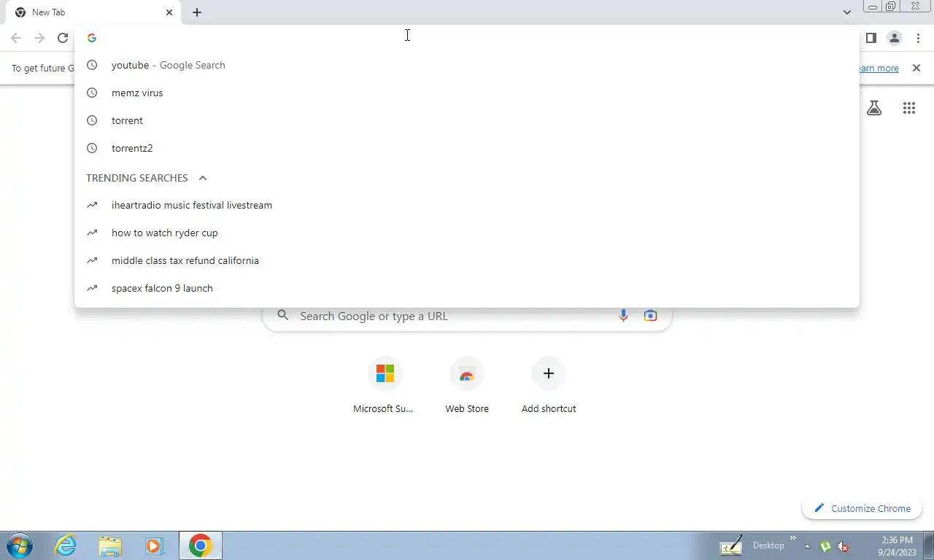Open the Google apps grid

(x=908, y=108)
